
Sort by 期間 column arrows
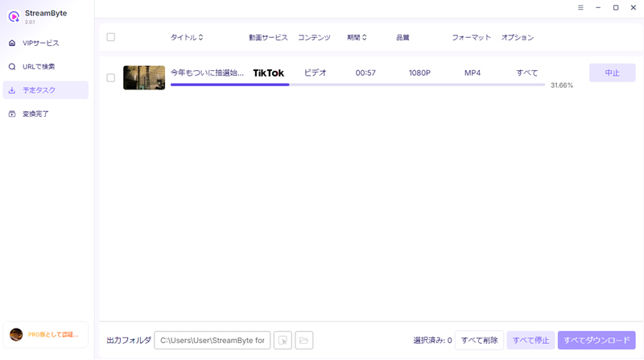point(365,37)
